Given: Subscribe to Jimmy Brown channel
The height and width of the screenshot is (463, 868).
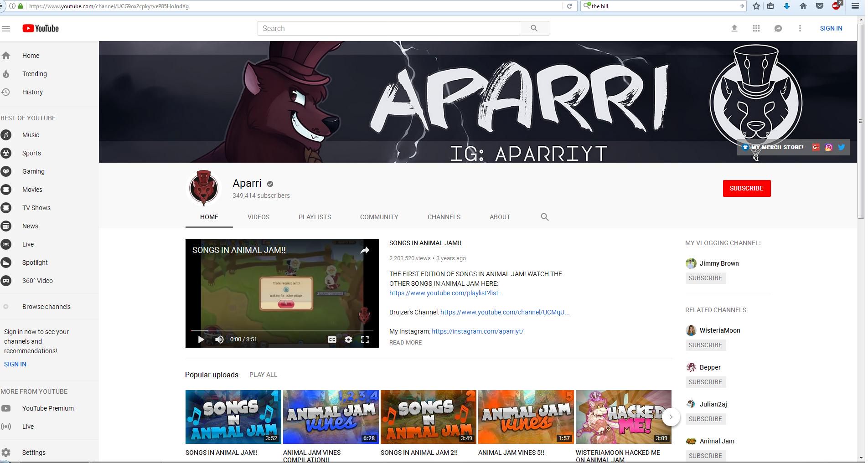Looking at the screenshot, I should pos(705,278).
